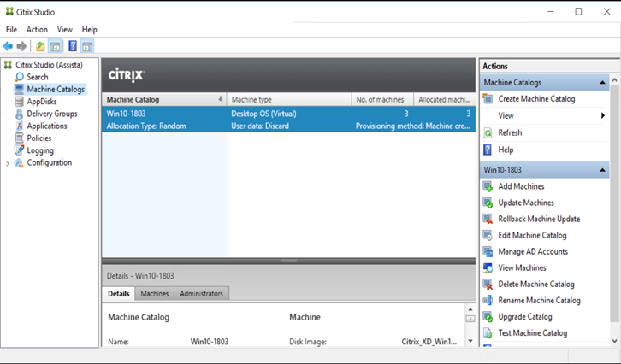The height and width of the screenshot is (364, 621).
Task: Click the Policies list icon
Action: [19, 138]
